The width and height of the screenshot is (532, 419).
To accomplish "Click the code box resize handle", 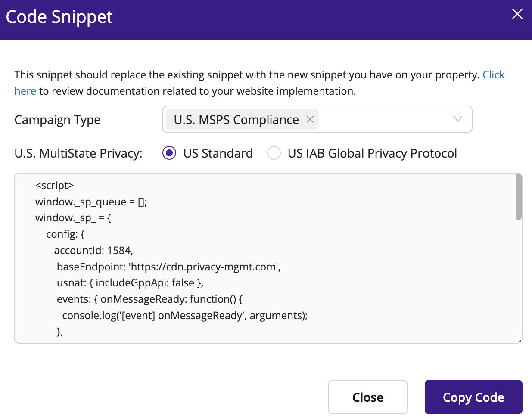I will click(x=519, y=340).
